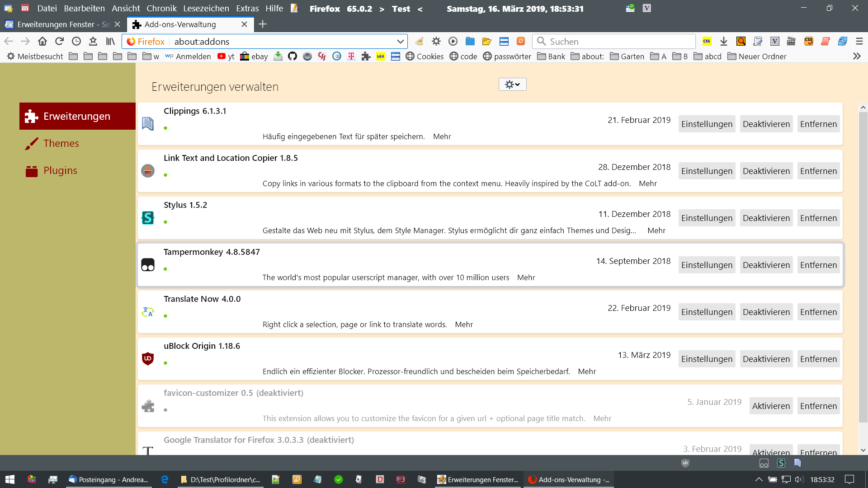
Task: Click Mehr link for Clippings description
Action: (442, 136)
